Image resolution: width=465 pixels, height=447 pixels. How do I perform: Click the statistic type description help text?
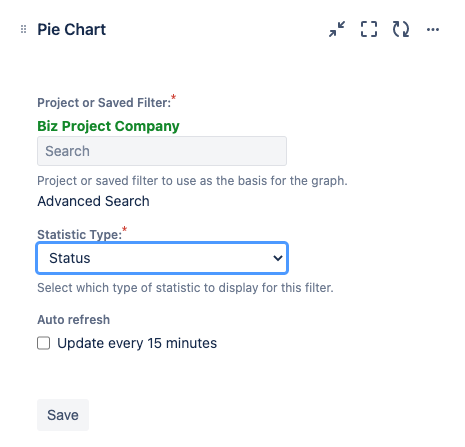185,288
